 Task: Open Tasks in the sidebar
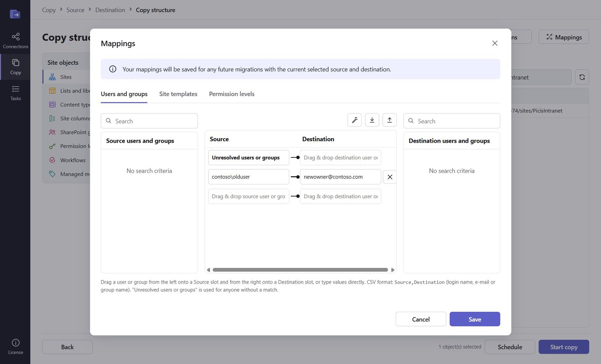(x=15, y=93)
